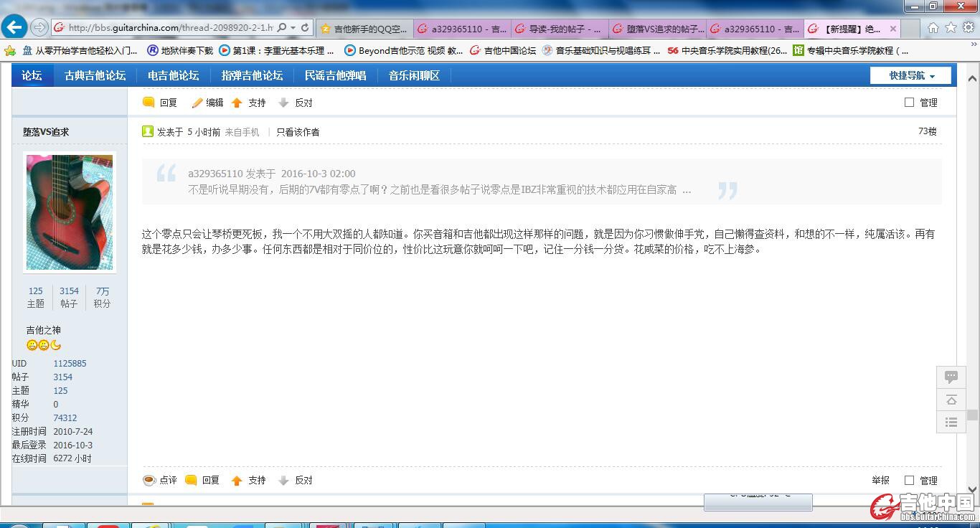Image resolution: width=980 pixels, height=528 pixels.
Task: Tick the bottom 管理 checkbox
Action: [909, 480]
